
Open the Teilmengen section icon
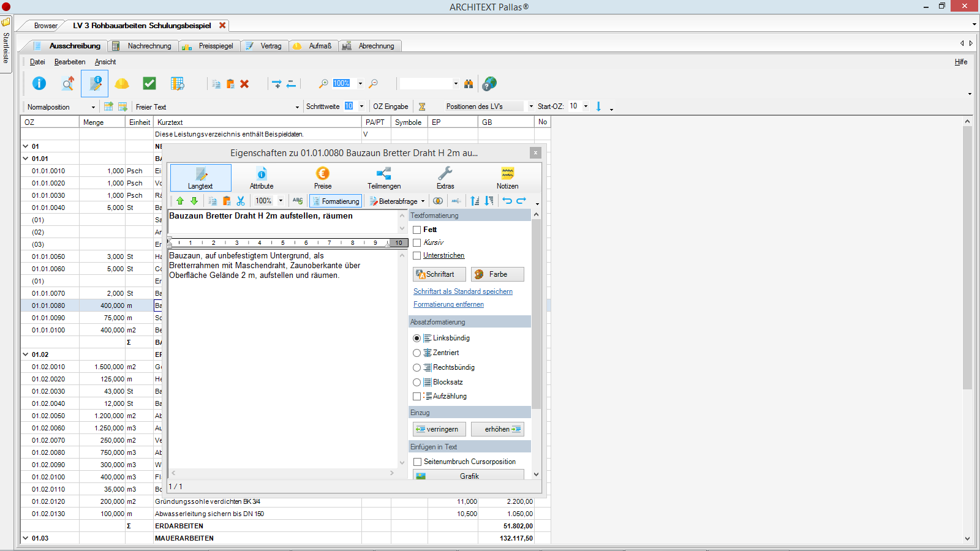[384, 178]
